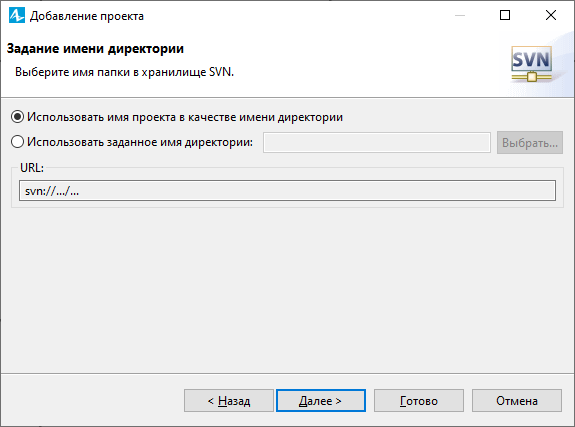
Task: Click the 'Выберите имя папки в хранилище SVN.' description
Action: tap(124, 72)
